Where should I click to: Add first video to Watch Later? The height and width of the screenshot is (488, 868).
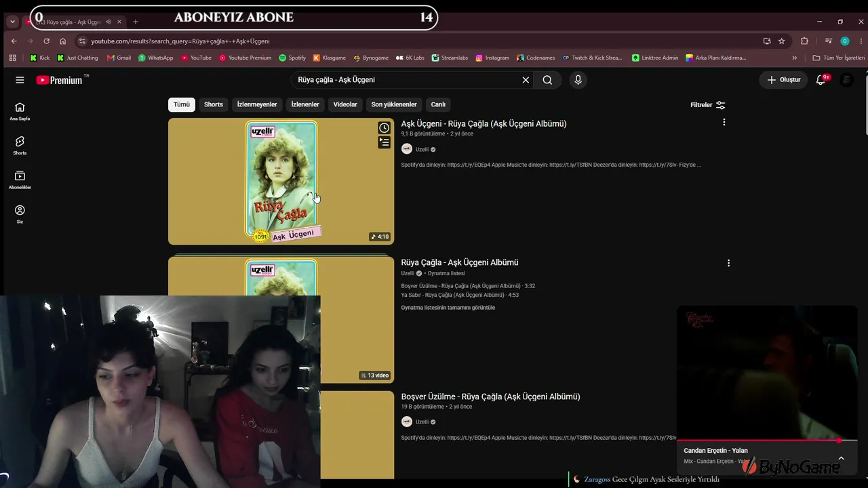tap(384, 128)
